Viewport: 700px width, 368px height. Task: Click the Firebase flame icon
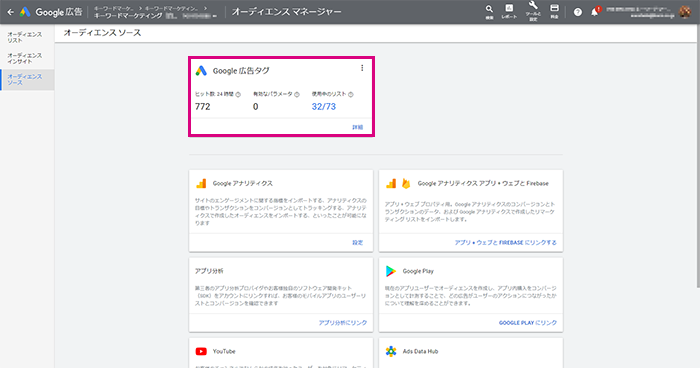406,183
